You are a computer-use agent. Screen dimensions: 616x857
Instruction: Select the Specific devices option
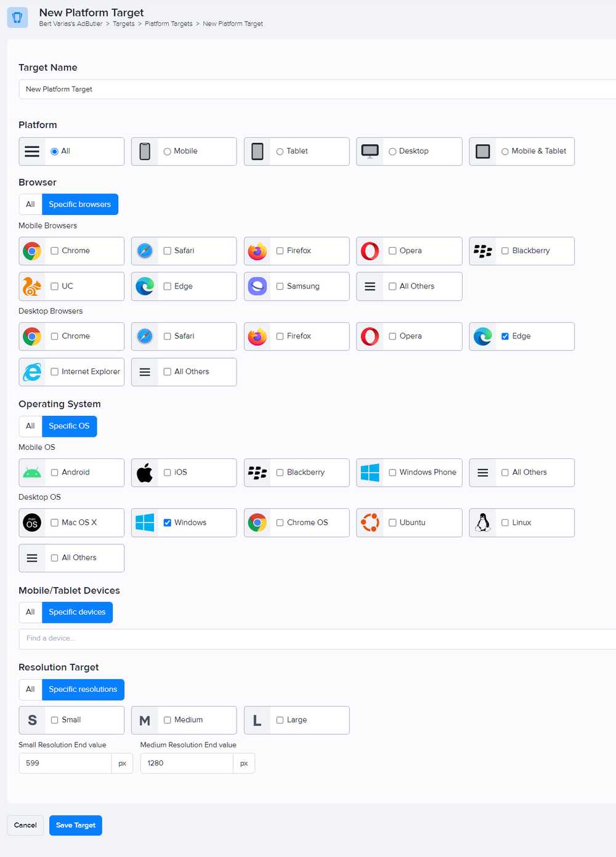tap(77, 612)
